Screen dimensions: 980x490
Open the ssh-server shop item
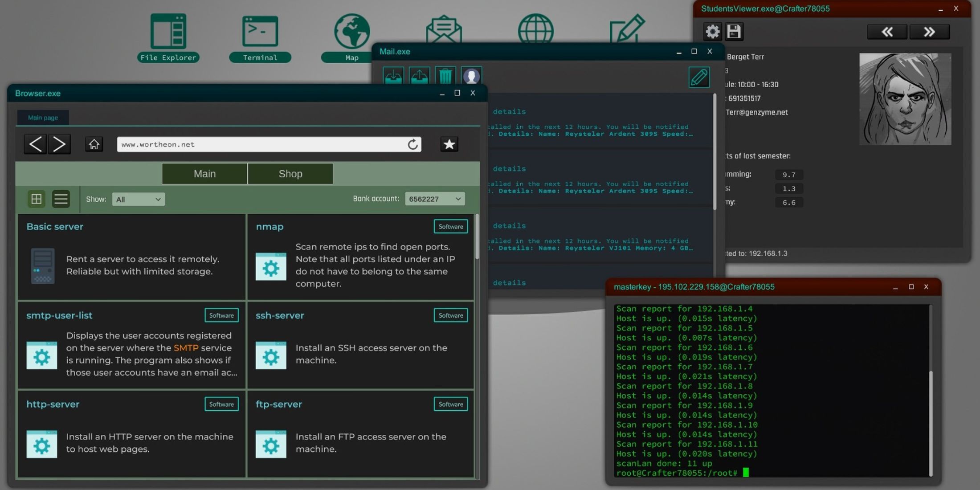(360, 345)
